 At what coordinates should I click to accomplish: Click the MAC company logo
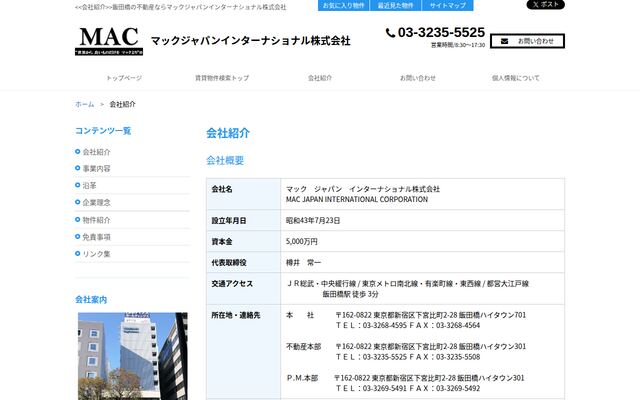pos(109,41)
